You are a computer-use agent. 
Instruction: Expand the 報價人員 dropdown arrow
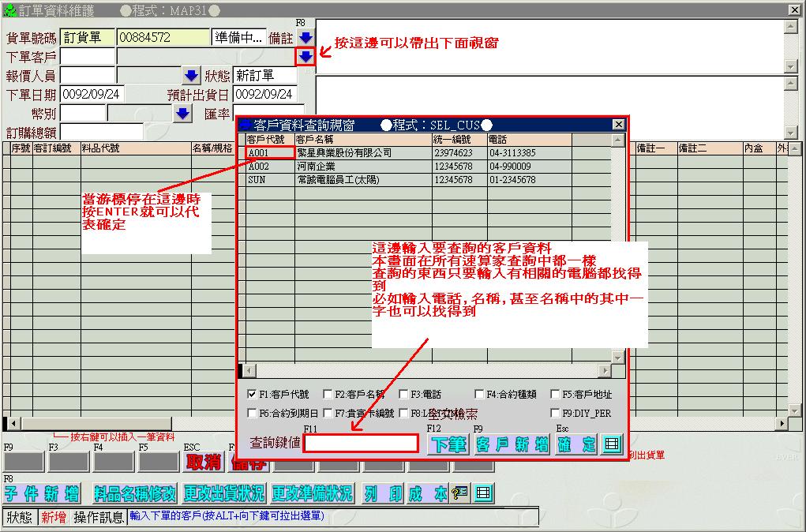(191, 76)
